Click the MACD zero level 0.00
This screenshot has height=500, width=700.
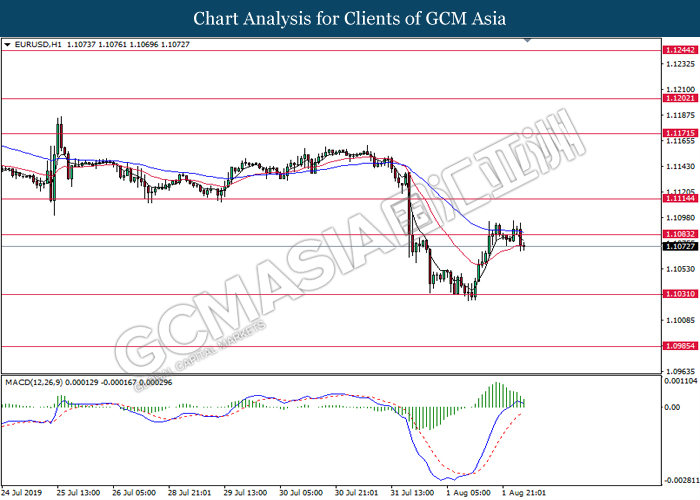pos(672,407)
